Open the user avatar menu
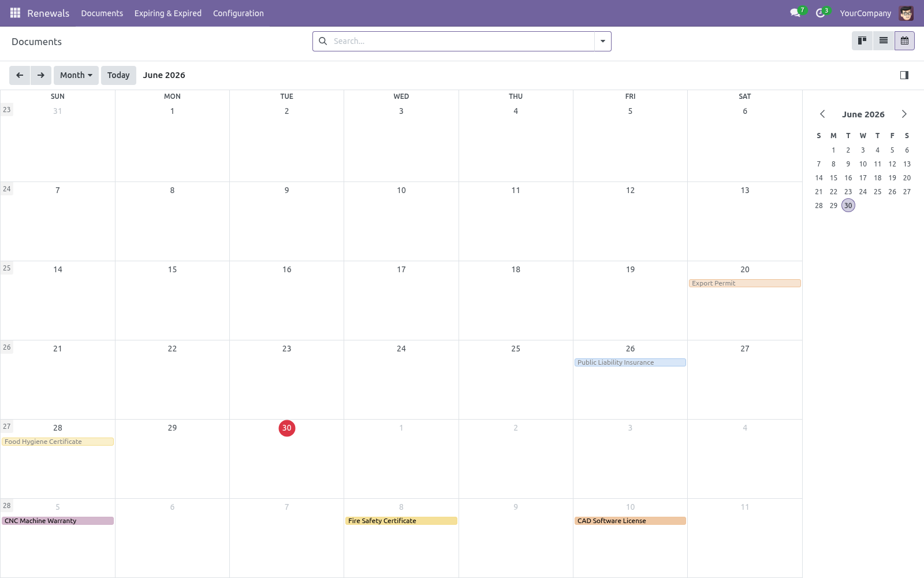 coord(906,13)
